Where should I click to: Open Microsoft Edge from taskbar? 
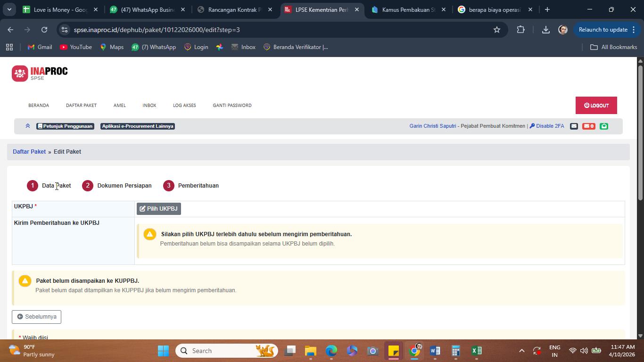pos(331,351)
